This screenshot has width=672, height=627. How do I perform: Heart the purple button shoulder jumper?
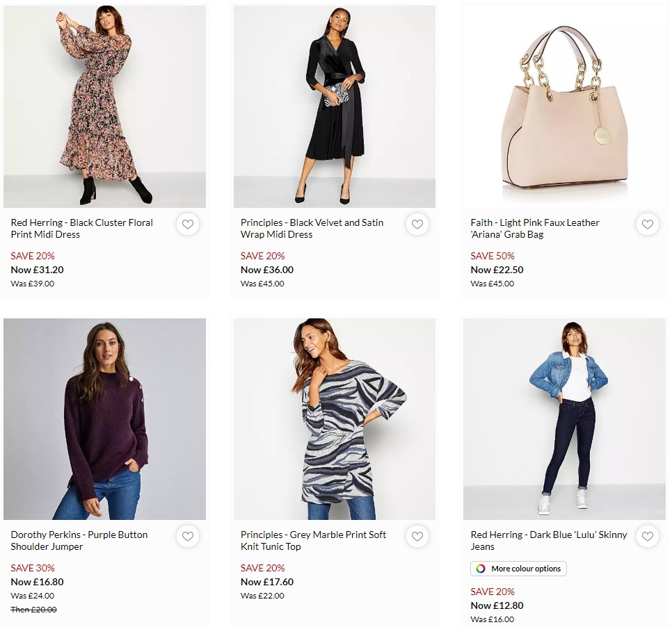coord(188,537)
